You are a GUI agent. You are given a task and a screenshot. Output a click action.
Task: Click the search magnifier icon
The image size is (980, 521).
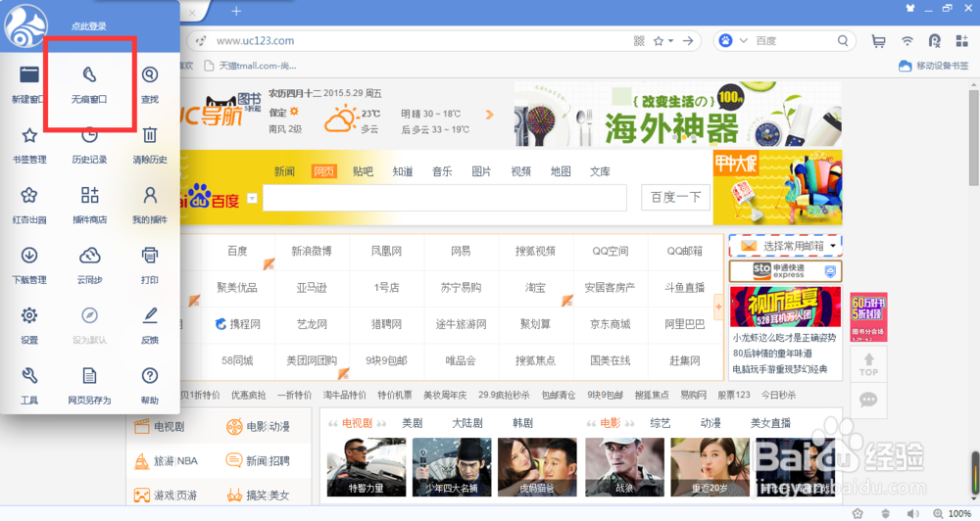tap(843, 40)
